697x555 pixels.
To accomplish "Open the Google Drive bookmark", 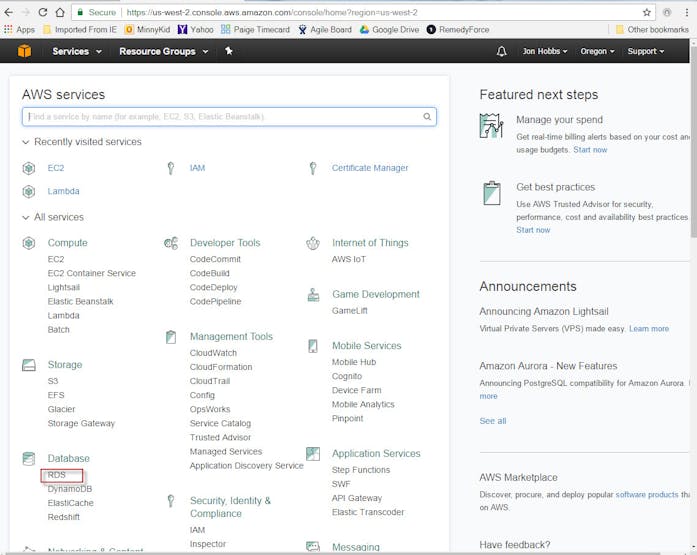I will tap(389, 30).
